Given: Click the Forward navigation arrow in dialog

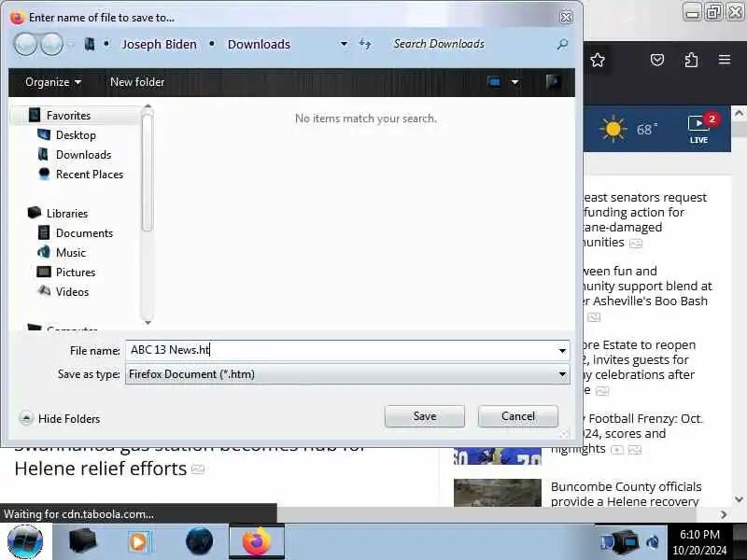Looking at the screenshot, I should pos(51,45).
